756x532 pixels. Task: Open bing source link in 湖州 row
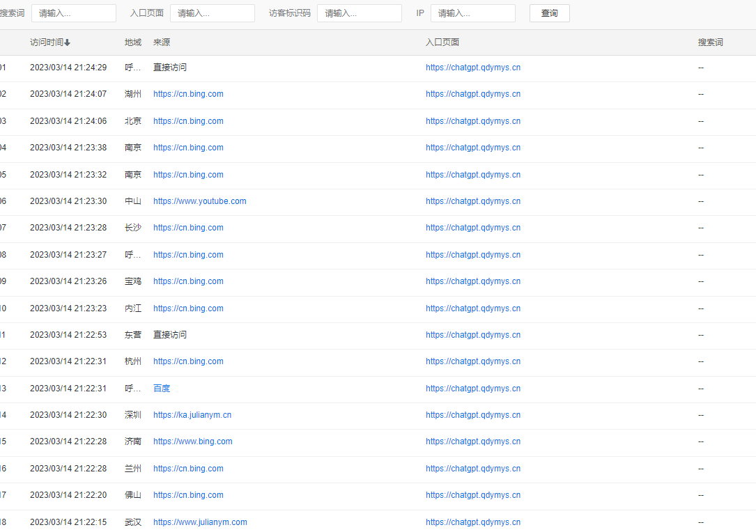point(188,94)
